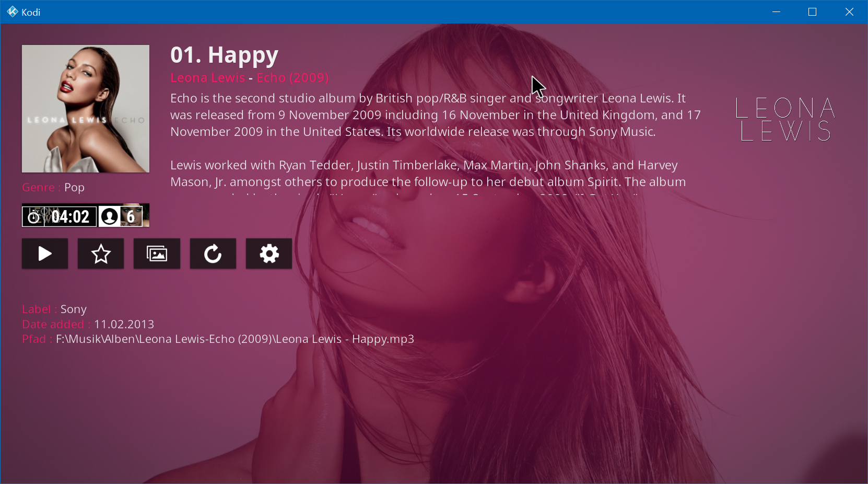This screenshot has width=868, height=484.
Task: Click the Date added 11.02.2013 line
Action: click(88, 324)
